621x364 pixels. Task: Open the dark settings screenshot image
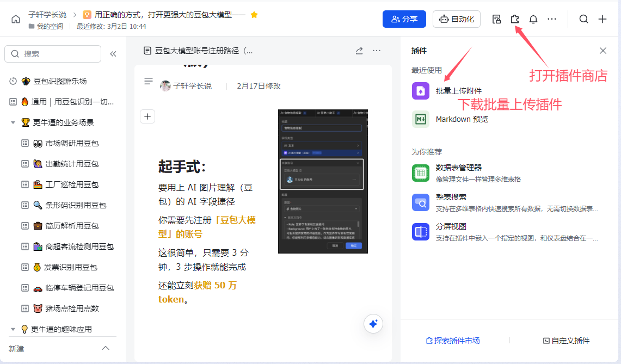click(323, 181)
